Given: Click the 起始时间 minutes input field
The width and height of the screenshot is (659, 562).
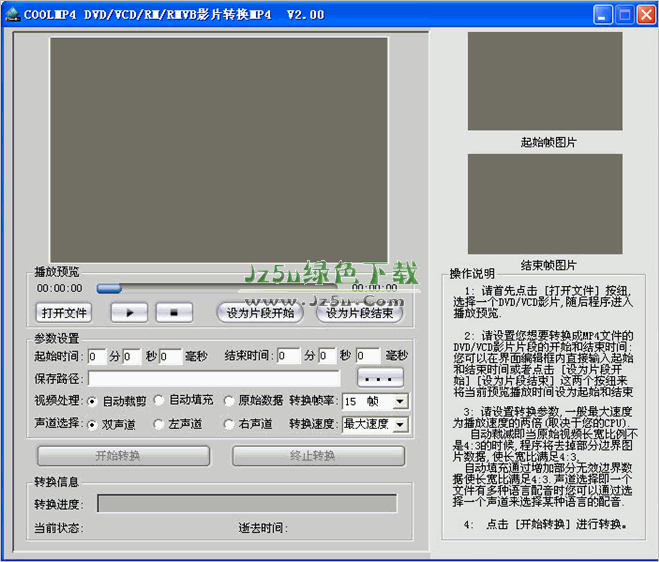Looking at the screenshot, I should tap(97, 356).
